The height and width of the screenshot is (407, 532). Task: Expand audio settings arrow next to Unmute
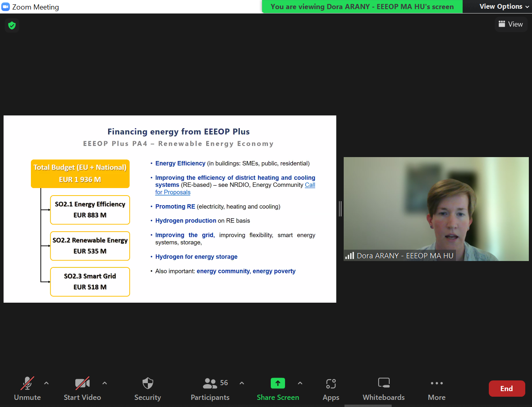click(x=46, y=383)
